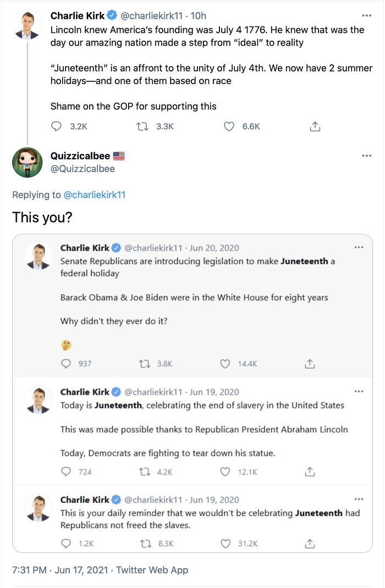
Task: Share the top Charlie Kirk tweet
Action: click(x=315, y=126)
